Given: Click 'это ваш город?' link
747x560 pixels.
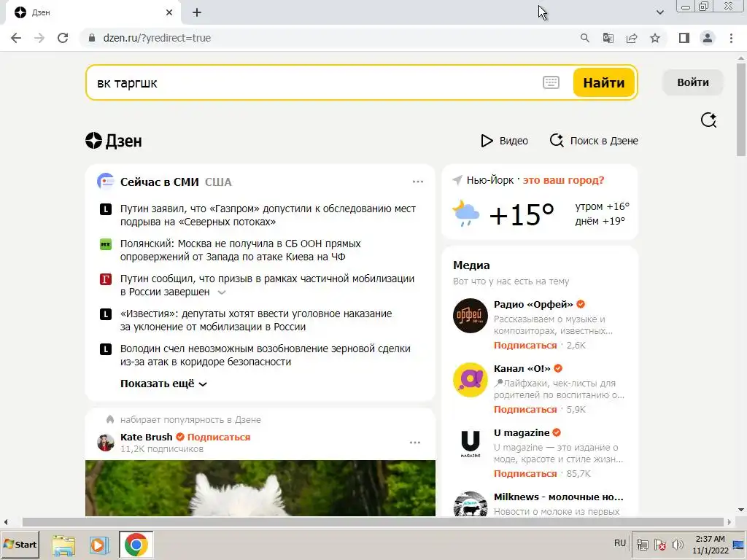Looking at the screenshot, I should (563, 180).
